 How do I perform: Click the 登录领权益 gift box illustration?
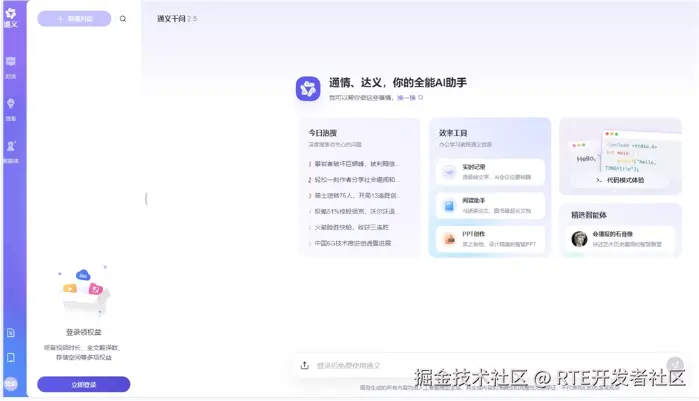click(x=84, y=292)
